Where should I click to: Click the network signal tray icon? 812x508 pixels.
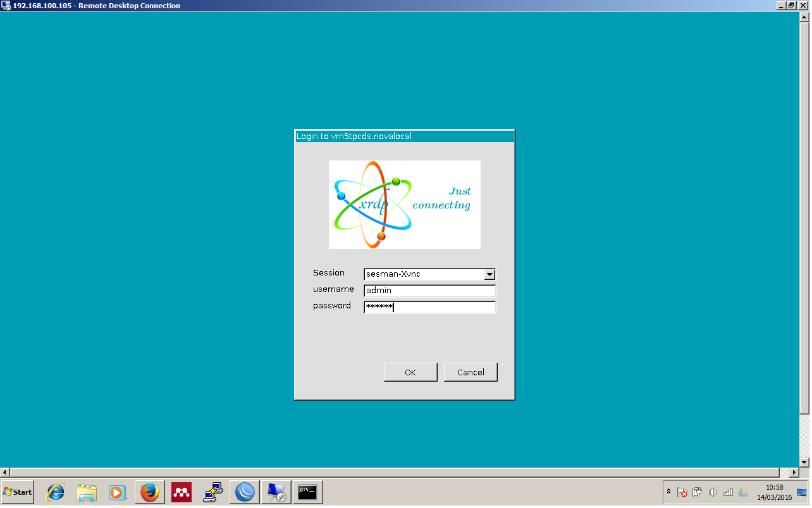point(728,492)
